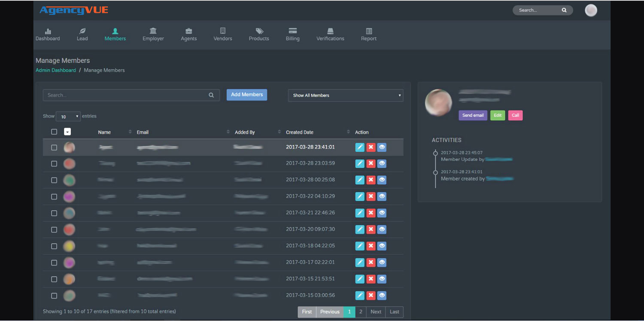Image resolution: width=644 pixels, height=321 pixels.
Task: Click magnifier icon in top search bar
Action: tap(564, 10)
